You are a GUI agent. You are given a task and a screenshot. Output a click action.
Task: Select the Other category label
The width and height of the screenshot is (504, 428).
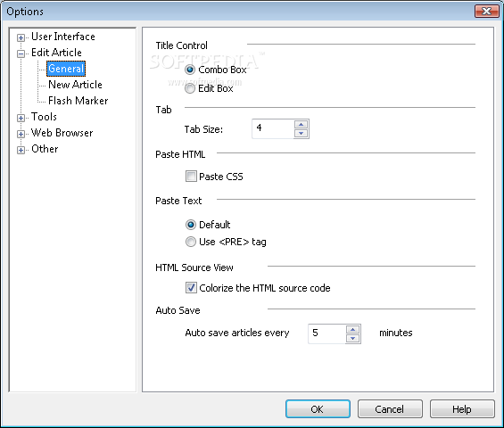45,149
